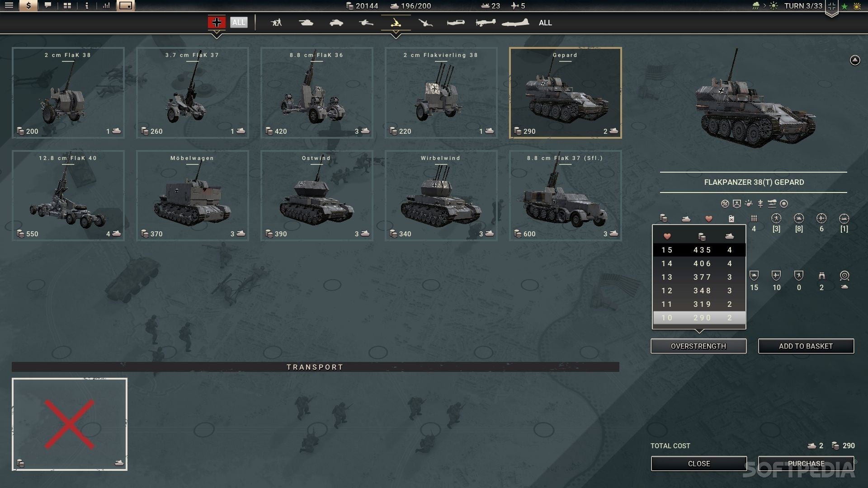This screenshot has width=868, height=488.
Task: Select the bomber aircraft class icon
Action: point(515,23)
